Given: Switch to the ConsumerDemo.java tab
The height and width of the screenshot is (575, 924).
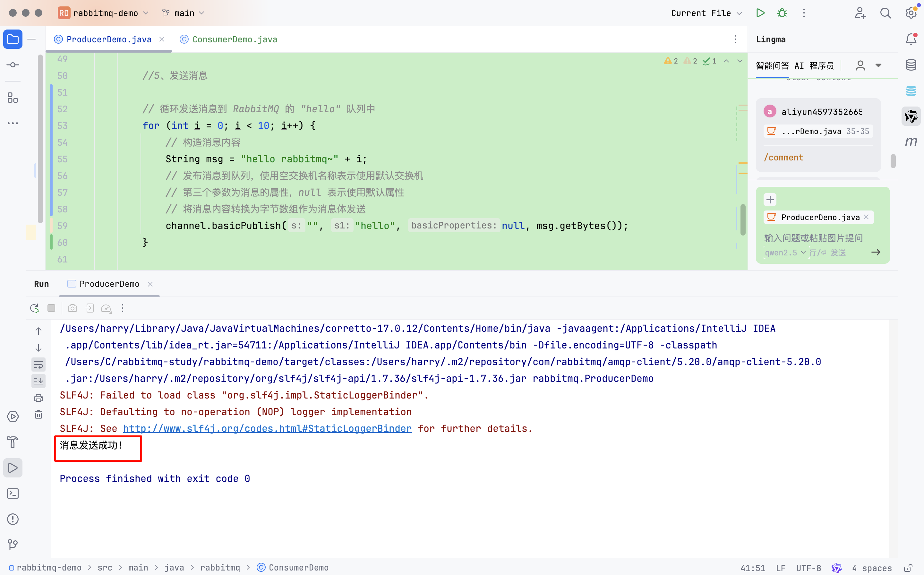Looking at the screenshot, I should pos(234,39).
